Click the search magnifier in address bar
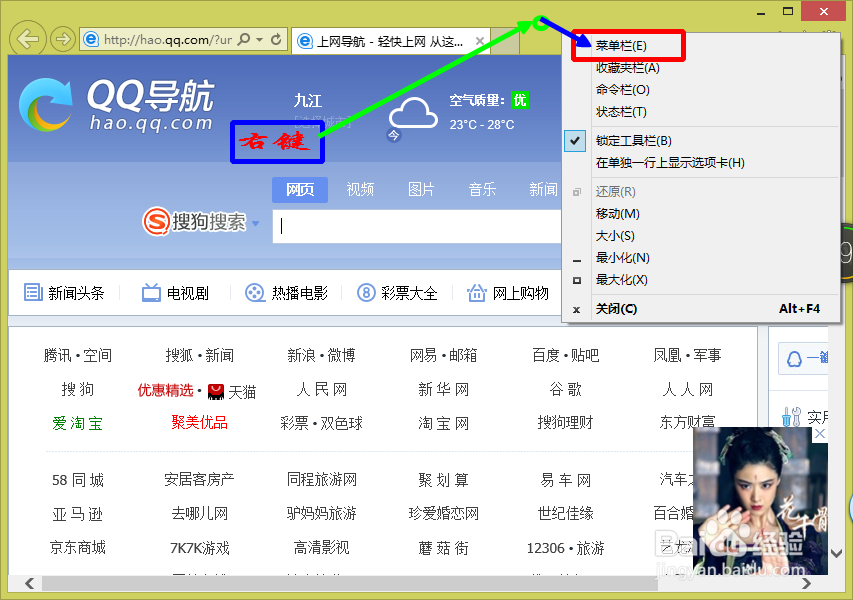 [245, 39]
